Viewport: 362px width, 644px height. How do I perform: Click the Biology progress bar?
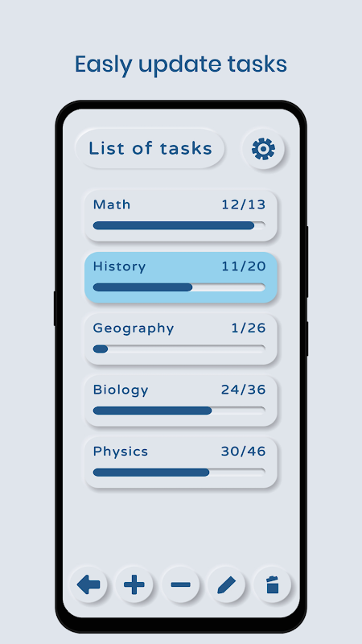[x=179, y=411]
